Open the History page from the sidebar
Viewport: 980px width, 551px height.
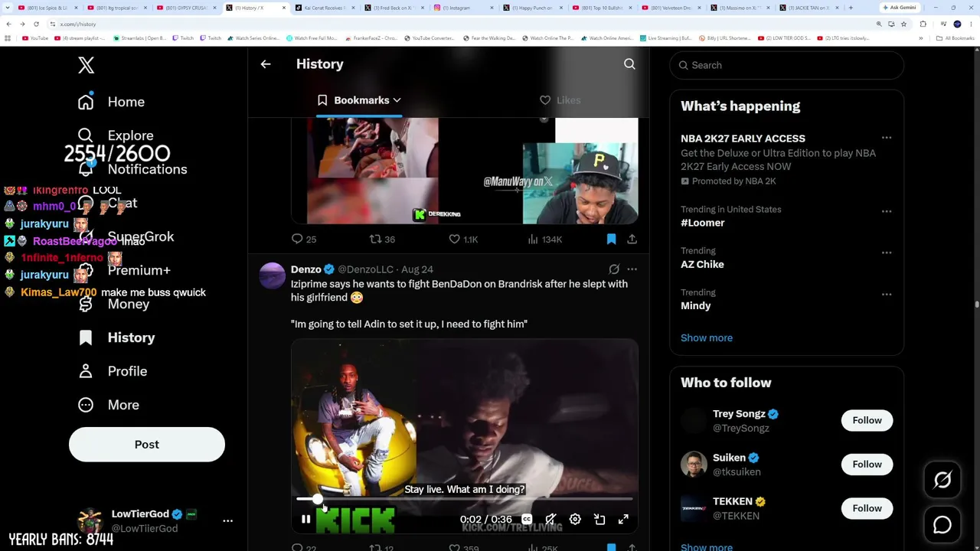click(116, 337)
